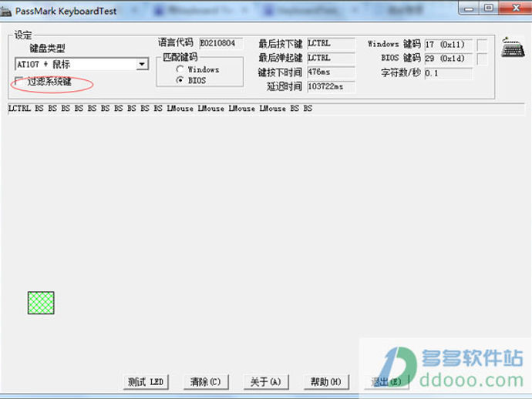Click the PassMark KeyboardTest title bar icon
Screen dimensions: 532x399
coord(5,12)
